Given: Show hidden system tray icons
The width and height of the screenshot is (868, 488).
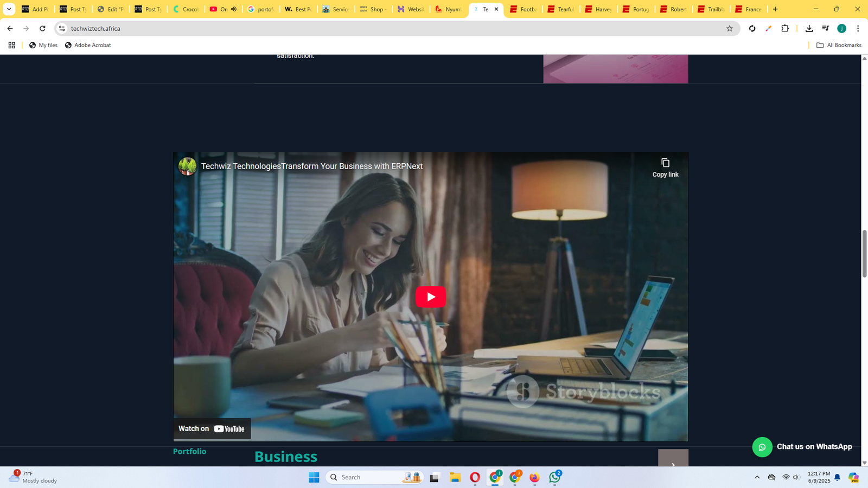Looking at the screenshot, I should [x=757, y=477].
